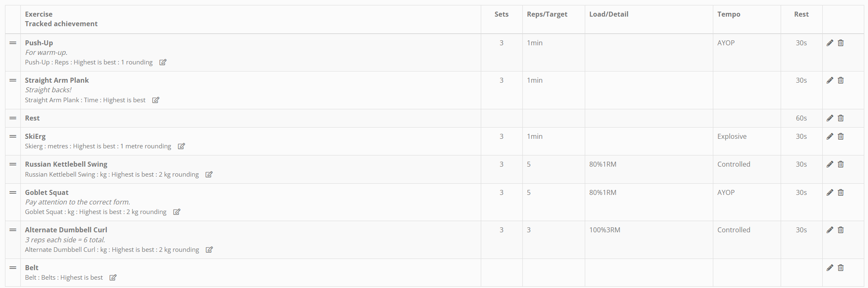Edit Belt tracked achievement settings icon
Image resolution: width=868 pixels, height=288 pixels.
[x=113, y=278]
